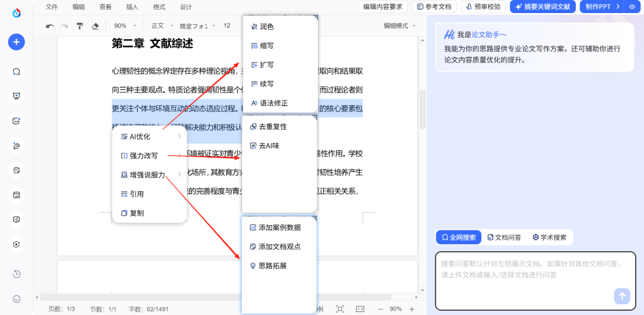Select the format painter tool
644x315 pixels.
pos(80,26)
